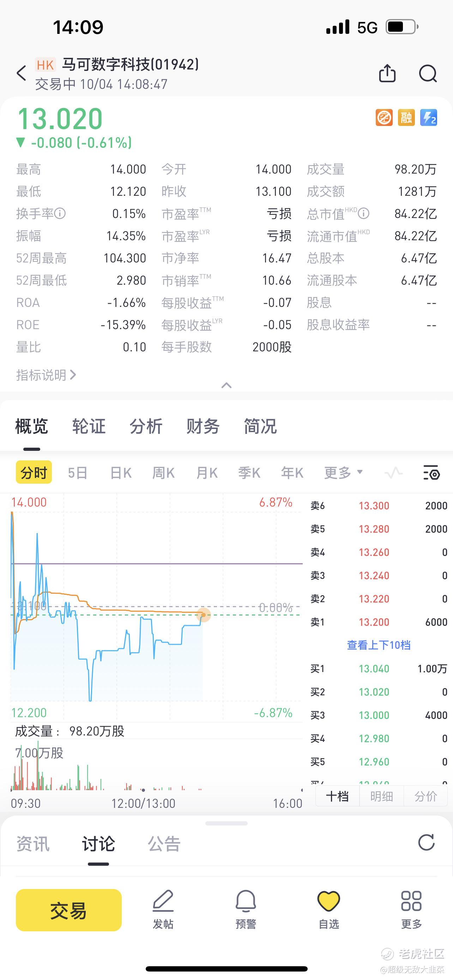Viewport: 453px width, 980px height.
Task: Open search with the magnifier icon
Action: (428, 73)
